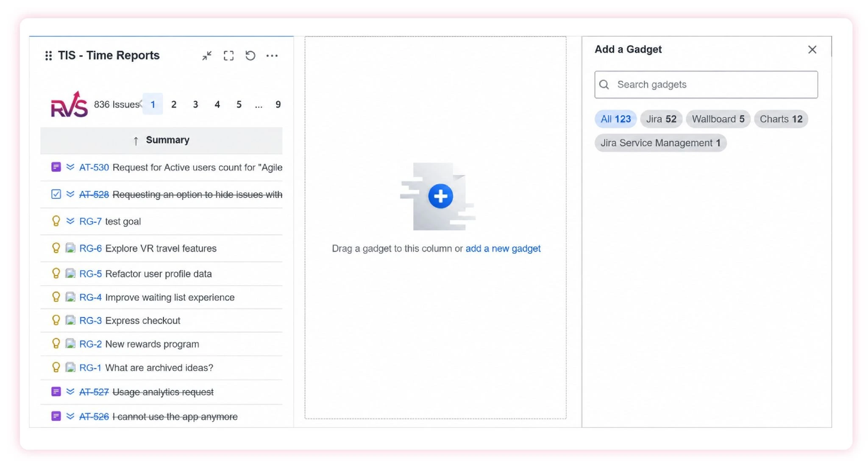Screen dimensions: 868x475
Task: Click the '836 Issues' count text
Action: 117,104
